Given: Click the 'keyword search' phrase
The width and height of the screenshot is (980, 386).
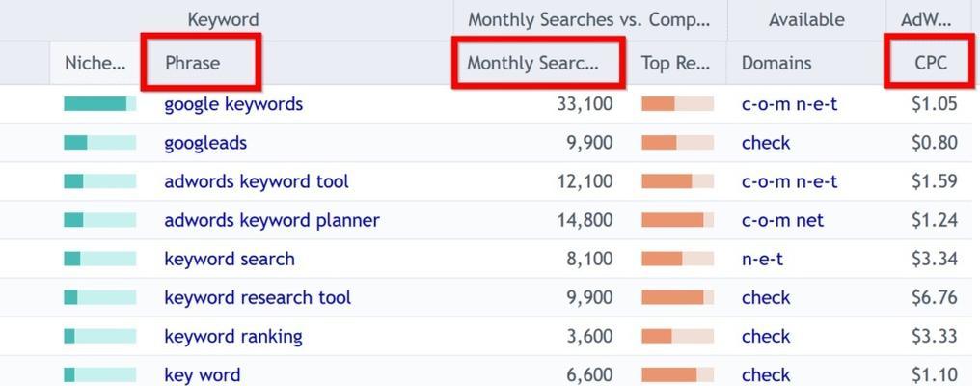Looking at the screenshot, I should pyautogui.click(x=230, y=259).
